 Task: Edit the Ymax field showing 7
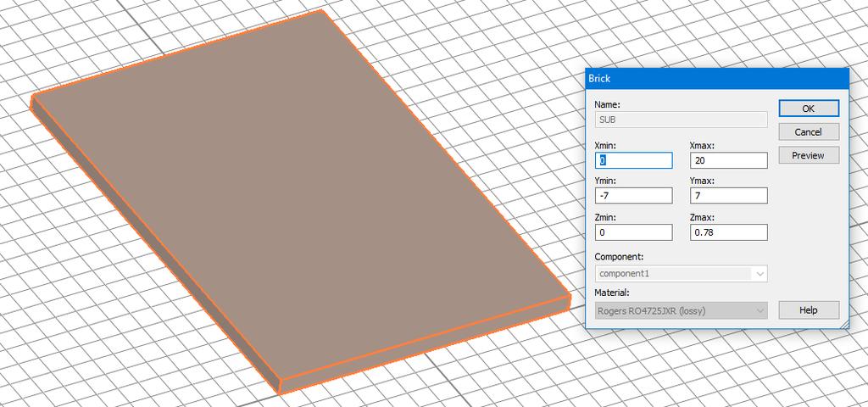728,196
